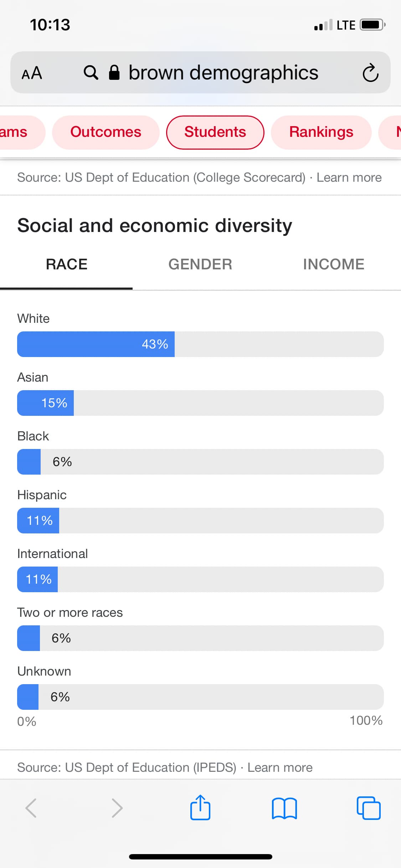The width and height of the screenshot is (401, 868).
Task: Open Safari bookmarks book icon
Action: pos(284,808)
